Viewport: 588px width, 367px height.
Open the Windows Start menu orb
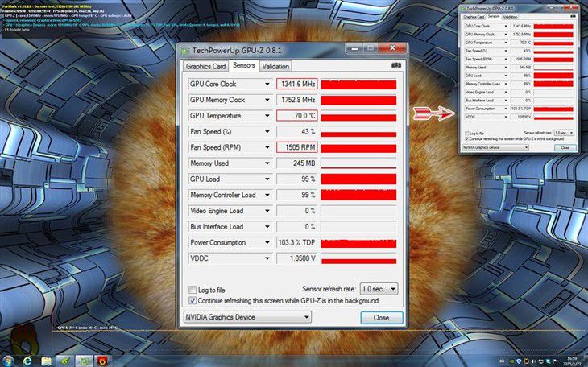8,361
